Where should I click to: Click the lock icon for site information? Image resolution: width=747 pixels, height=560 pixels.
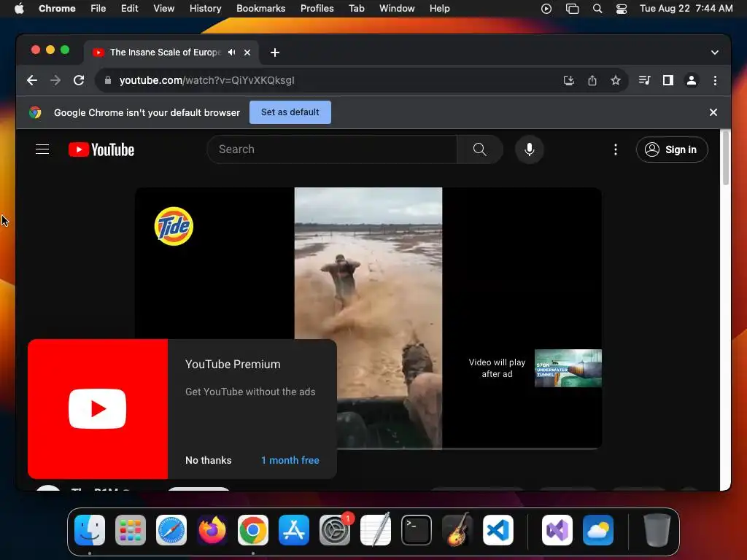(108, 80)
